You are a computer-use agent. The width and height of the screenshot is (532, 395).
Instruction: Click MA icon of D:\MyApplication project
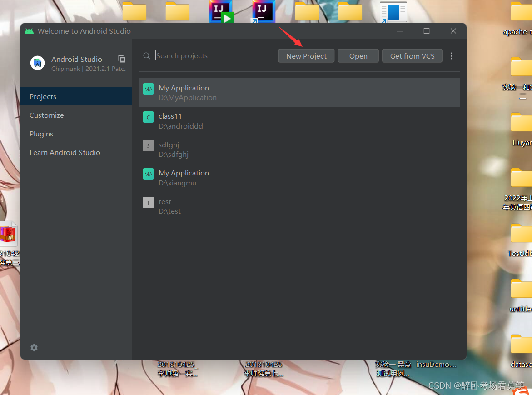click(x=148, y=89)
